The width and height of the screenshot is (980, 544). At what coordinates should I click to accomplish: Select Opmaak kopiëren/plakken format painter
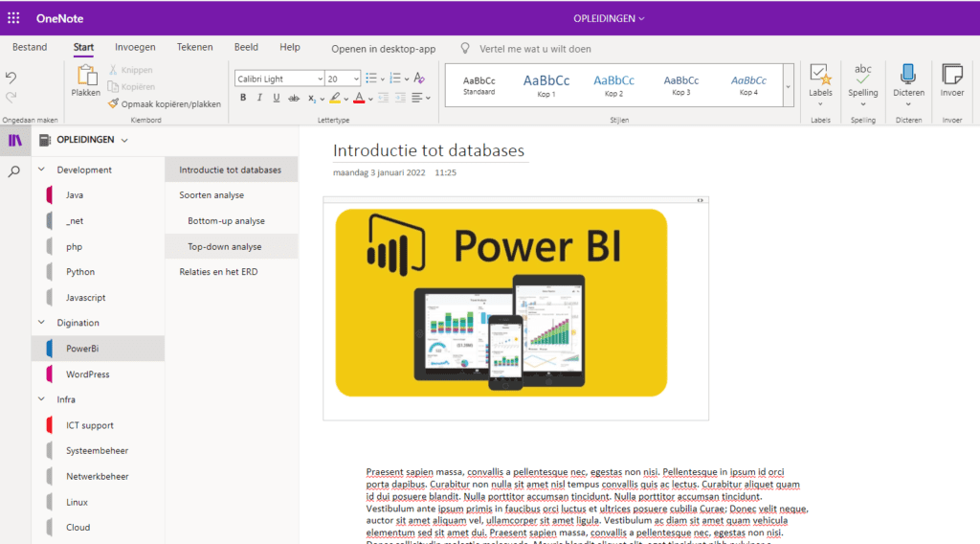tap(165, 103)
